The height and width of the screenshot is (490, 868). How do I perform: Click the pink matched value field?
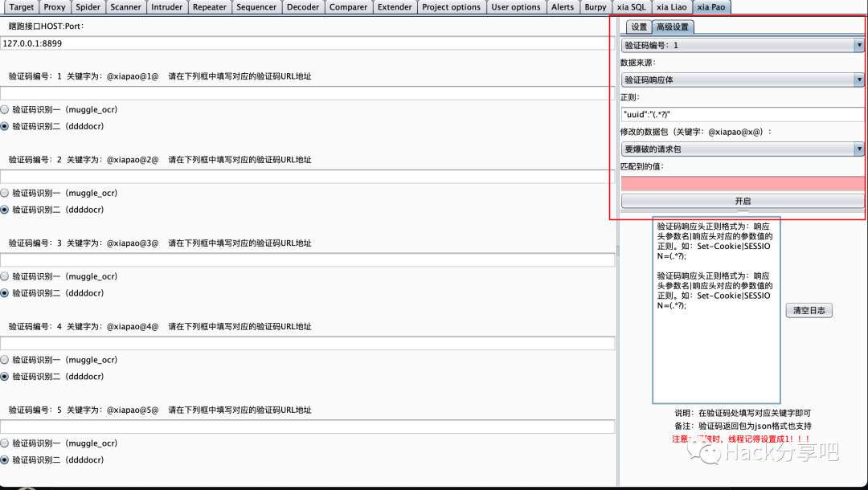[x=743, y=184]
